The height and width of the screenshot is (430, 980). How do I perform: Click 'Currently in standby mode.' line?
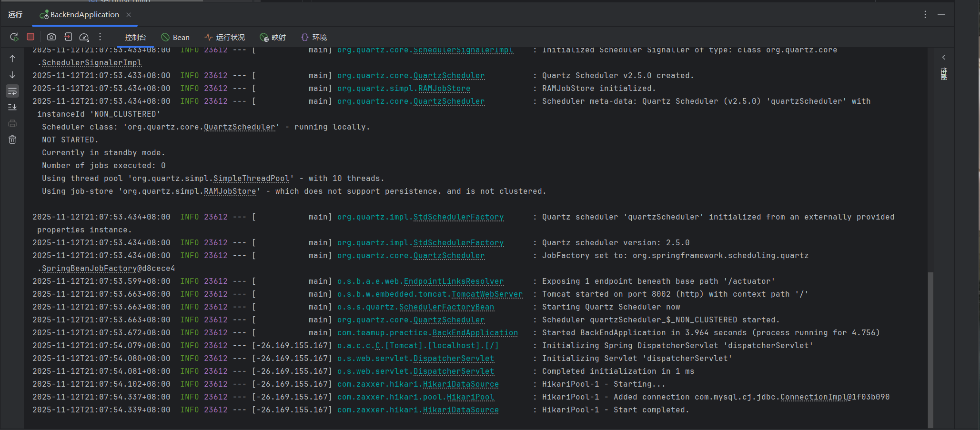click(x=103, y=153)
